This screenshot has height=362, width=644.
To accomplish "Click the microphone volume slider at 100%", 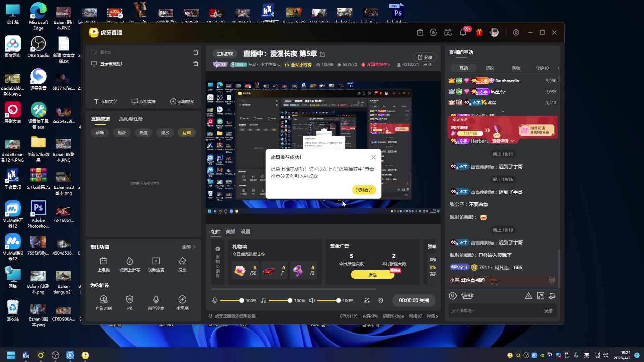I will coord(241,300).
